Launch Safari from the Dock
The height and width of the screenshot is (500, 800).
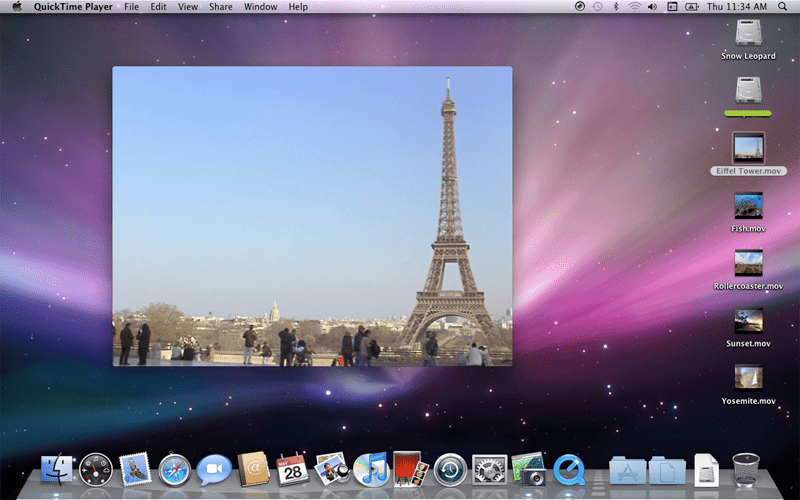tap(174, 470)
